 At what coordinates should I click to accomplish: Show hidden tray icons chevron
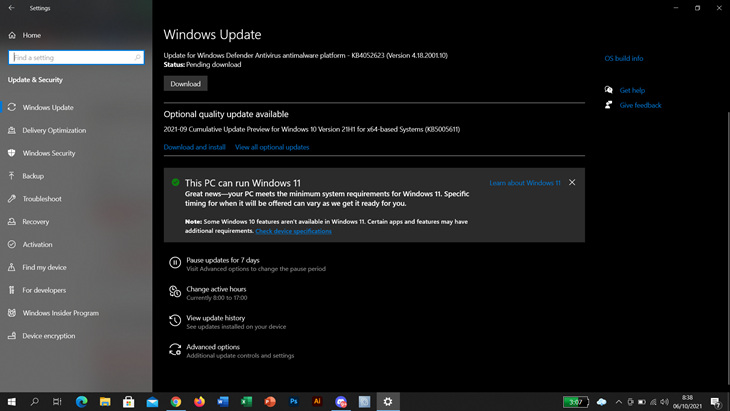click(618, 402)
